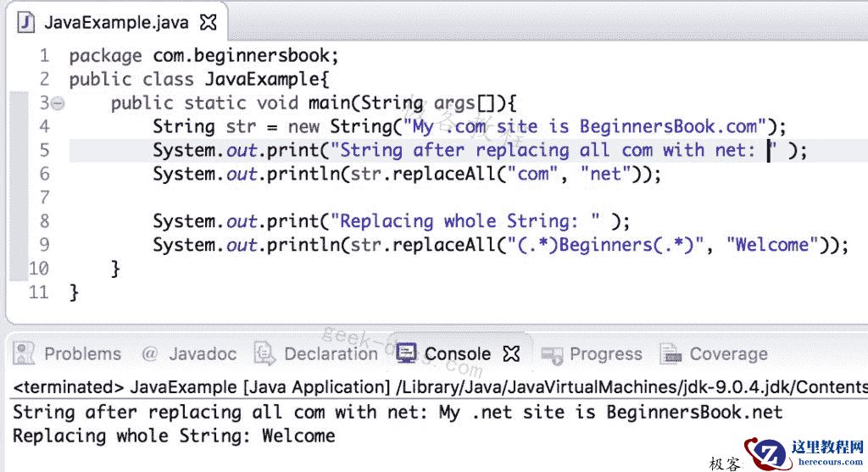The image size is (868, 472).
Task: Click the Declaration tab icon
Action: [264, 353]
